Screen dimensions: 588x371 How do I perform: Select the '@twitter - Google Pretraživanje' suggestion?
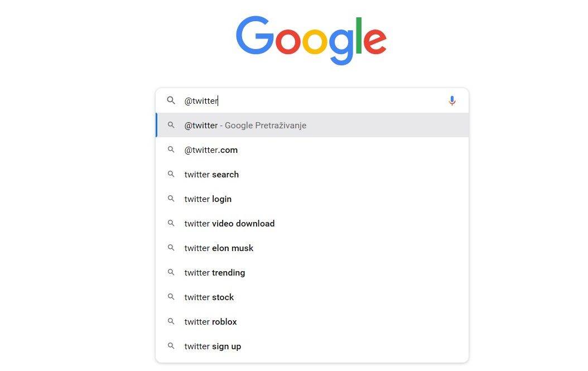(245, 125)
